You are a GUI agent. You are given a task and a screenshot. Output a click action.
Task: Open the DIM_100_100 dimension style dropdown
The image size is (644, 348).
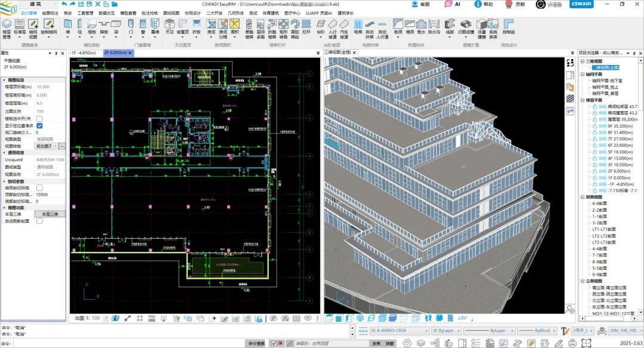click(626, 330)
